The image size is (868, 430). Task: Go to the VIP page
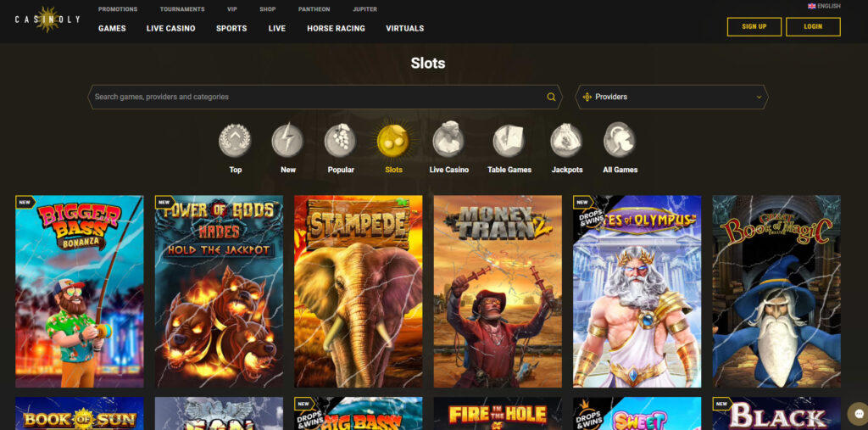tap(232, 9)
